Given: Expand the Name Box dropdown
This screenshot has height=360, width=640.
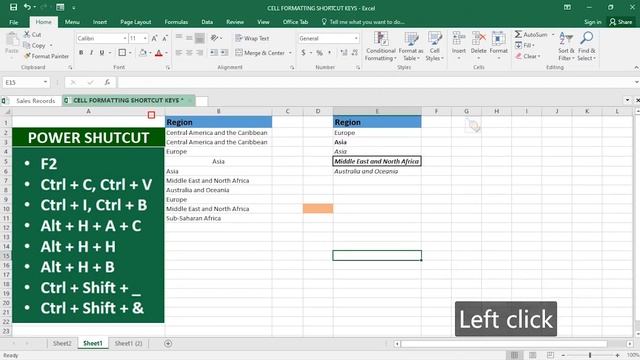Looking at the screenshot, I should [45, 82].
